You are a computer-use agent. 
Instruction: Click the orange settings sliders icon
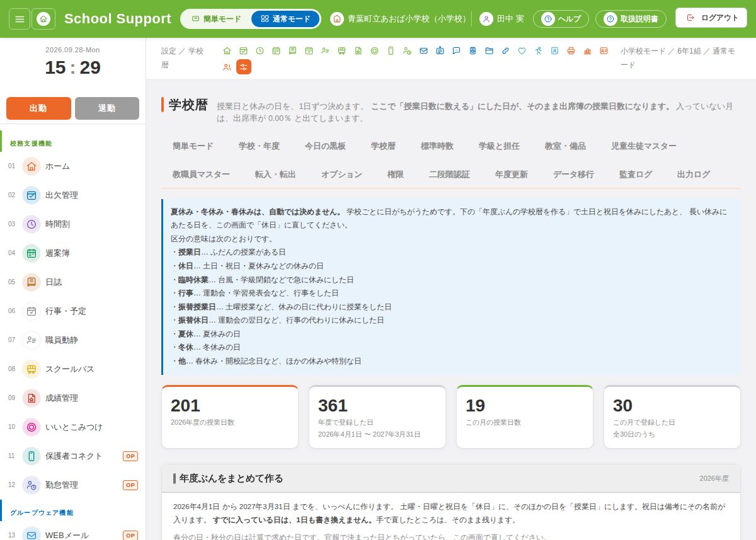click(244, 67)
